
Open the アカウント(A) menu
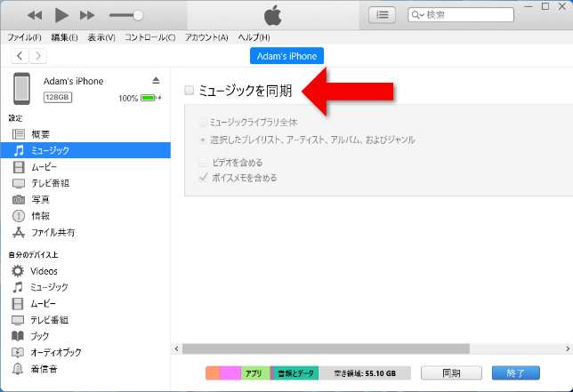pyautogui.click(x=206, y=37)
